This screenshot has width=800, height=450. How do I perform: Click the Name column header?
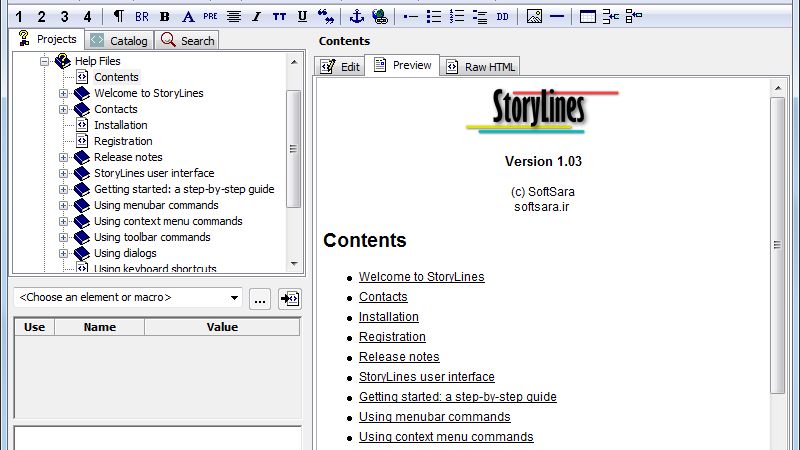[99, 327]
